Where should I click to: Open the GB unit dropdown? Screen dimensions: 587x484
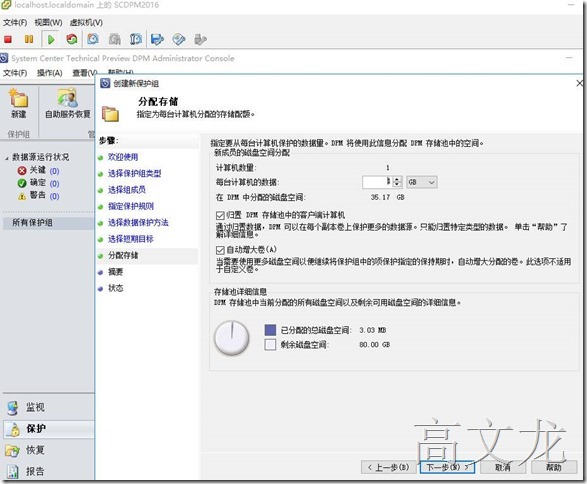(422, 182)
